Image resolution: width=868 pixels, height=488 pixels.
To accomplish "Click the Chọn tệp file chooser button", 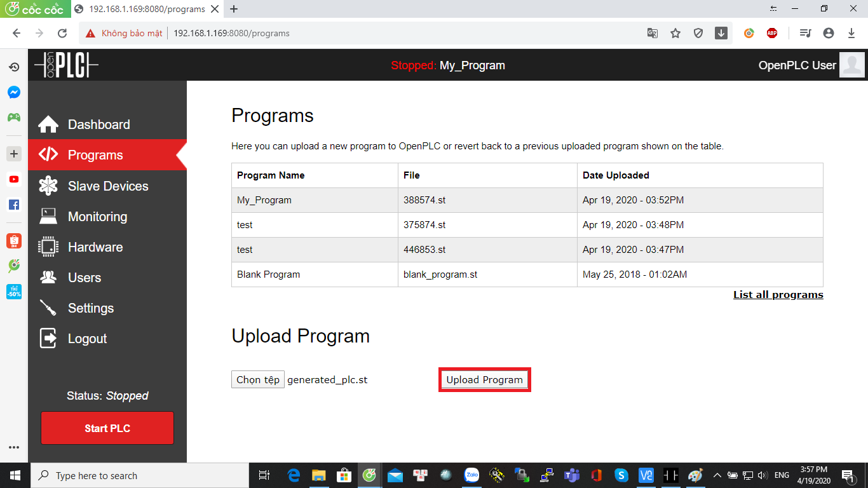I will pyautogui.click(x=258, y=379).
